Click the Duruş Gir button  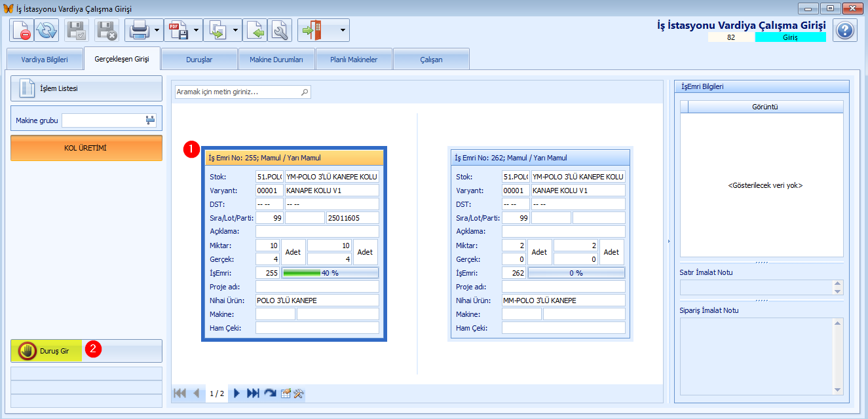coord(86,351)
